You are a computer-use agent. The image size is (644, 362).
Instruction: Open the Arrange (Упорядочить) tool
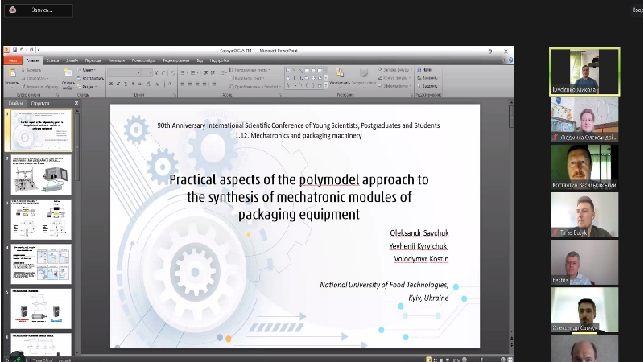coord(340,75)
